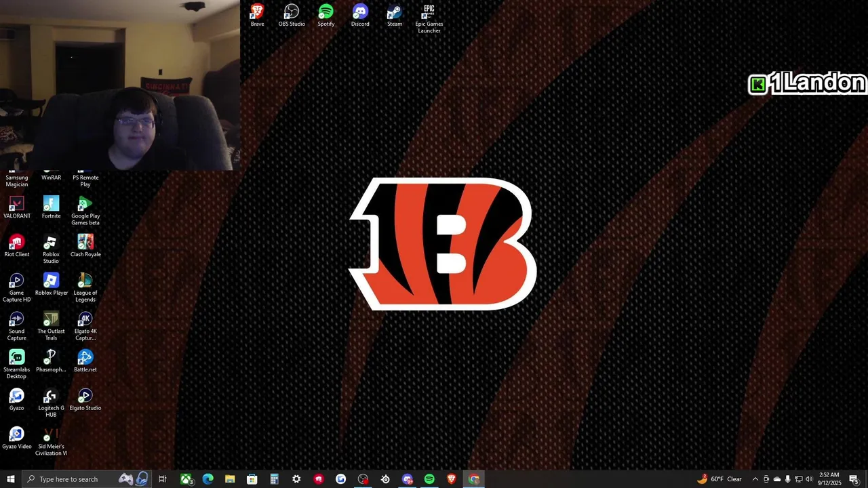
Task: Open the Xbox app in the taskbar
Action: click(186, 479)
